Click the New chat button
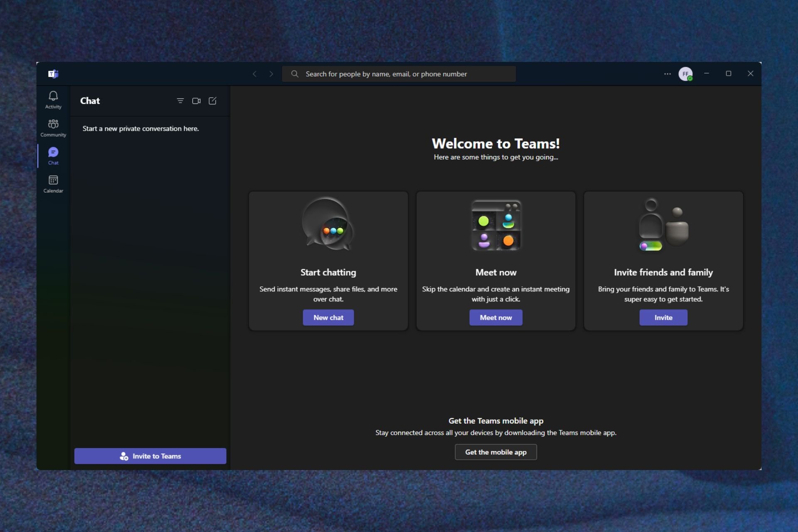Viewport: 798px width, 532px height. [x=328, y=317]
